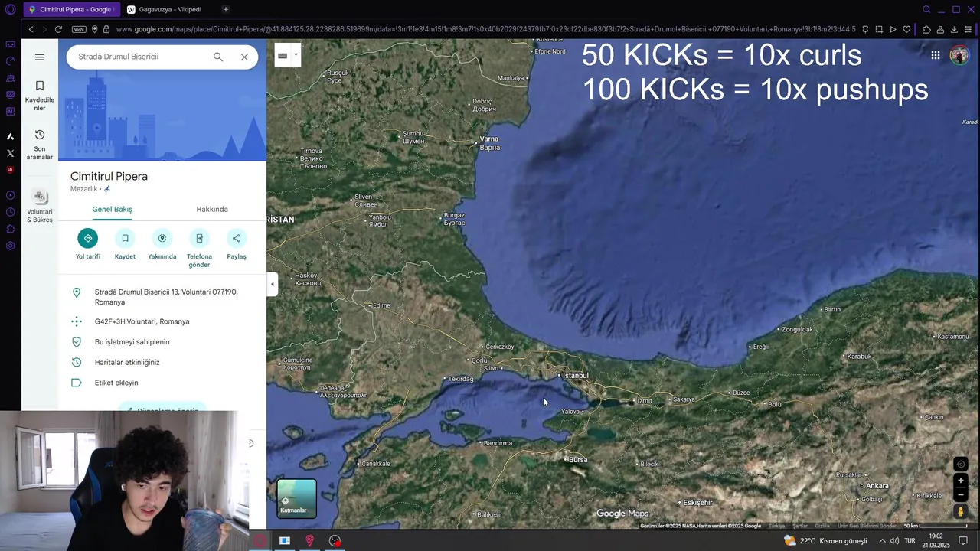Click Ankara label on the map
Image resolution: width=980 pixels, height=551 pixels.
[876, 486]
